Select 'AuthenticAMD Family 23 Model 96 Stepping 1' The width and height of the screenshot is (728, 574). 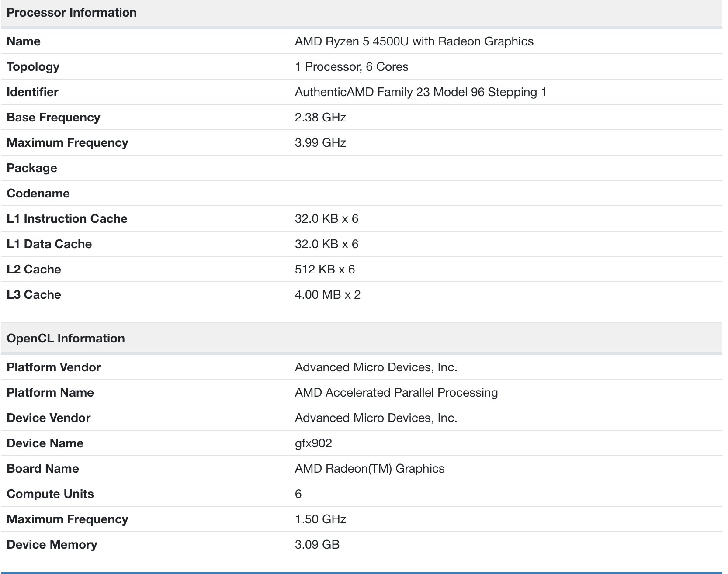tap(420, 92)
